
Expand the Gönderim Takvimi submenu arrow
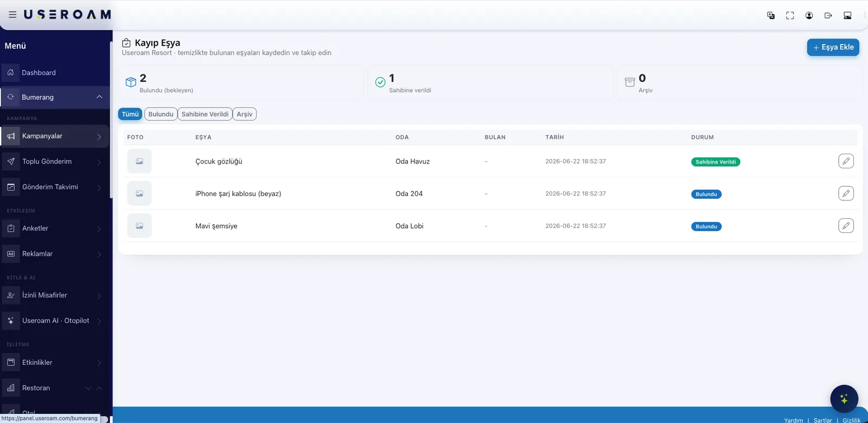pos(99,188)
